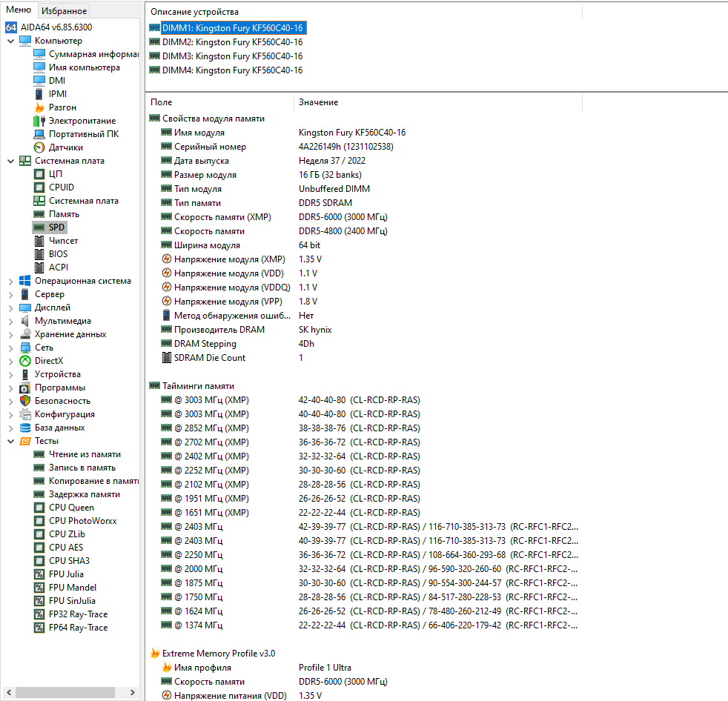
Task: Select DIMM3: Kingston Fury KF560C40-16 device
Action: click(232, 56)
